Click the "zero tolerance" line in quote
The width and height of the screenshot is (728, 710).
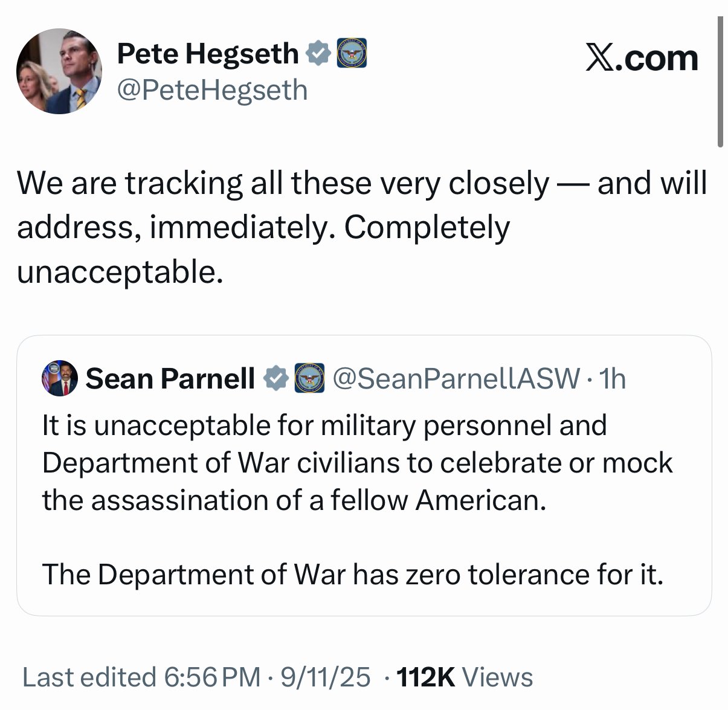pos(353,574)
